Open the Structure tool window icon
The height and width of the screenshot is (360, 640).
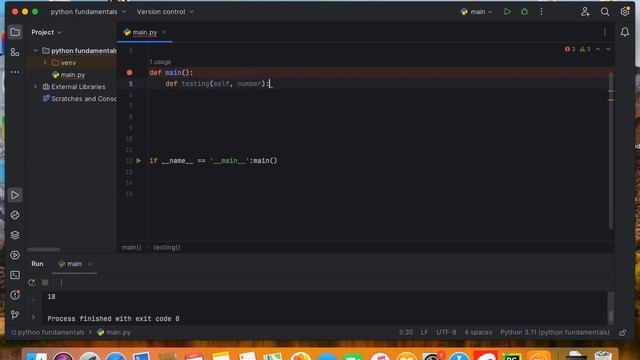15,52
